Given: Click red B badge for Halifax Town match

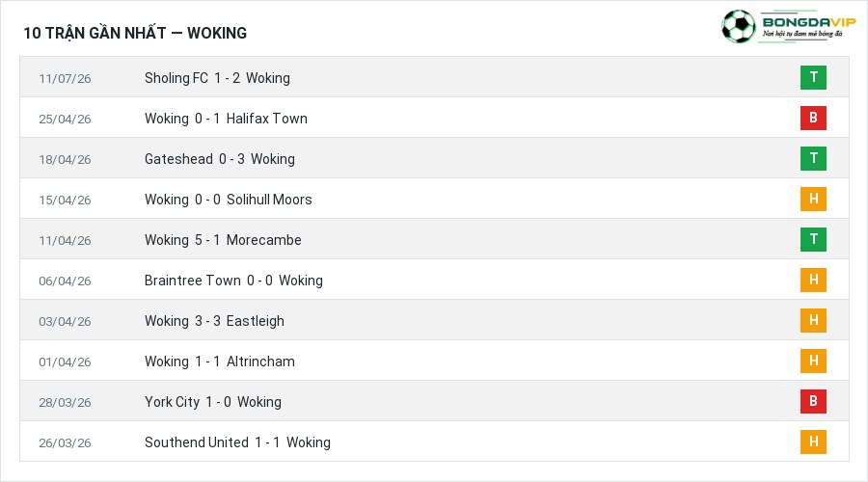Looking at the screenshot, I should tap(813, 118).
